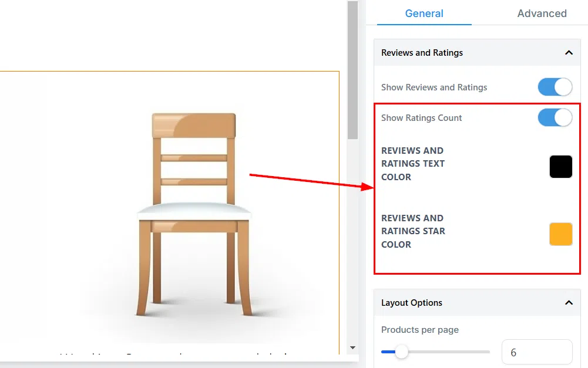Viewport: 588px width, 368px height.
Task: Click the preview vertical scrollbar thumb
Action: pos(352,70)
